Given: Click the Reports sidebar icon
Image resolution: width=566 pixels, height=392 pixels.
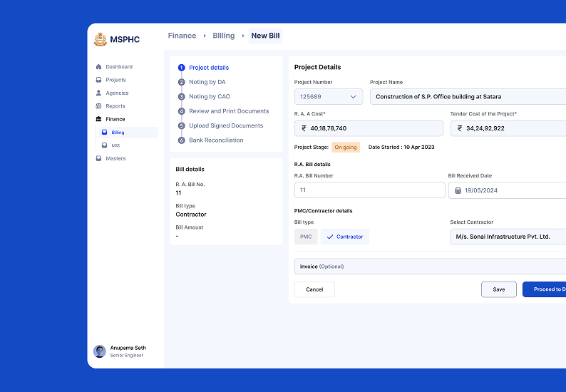Looking at the screenshot, I should click(98, 106).
